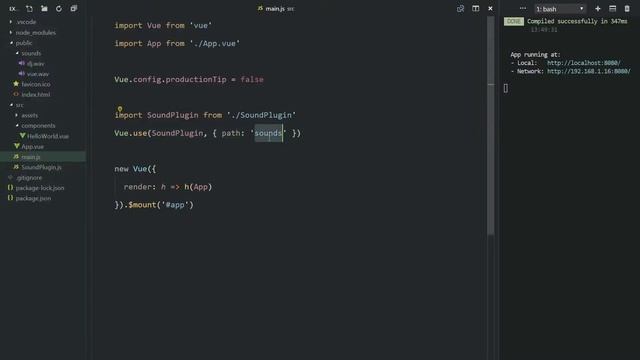Image resolution: width=640 pixels, height=360 pixels.
Task: Open package.json file
Action: click(33, 198)
